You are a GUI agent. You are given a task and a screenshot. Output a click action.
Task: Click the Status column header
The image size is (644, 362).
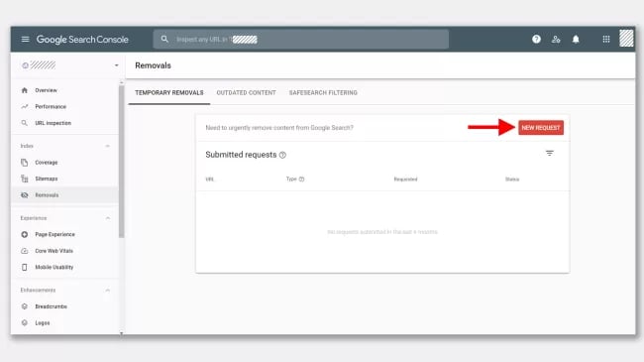[512, 180]
